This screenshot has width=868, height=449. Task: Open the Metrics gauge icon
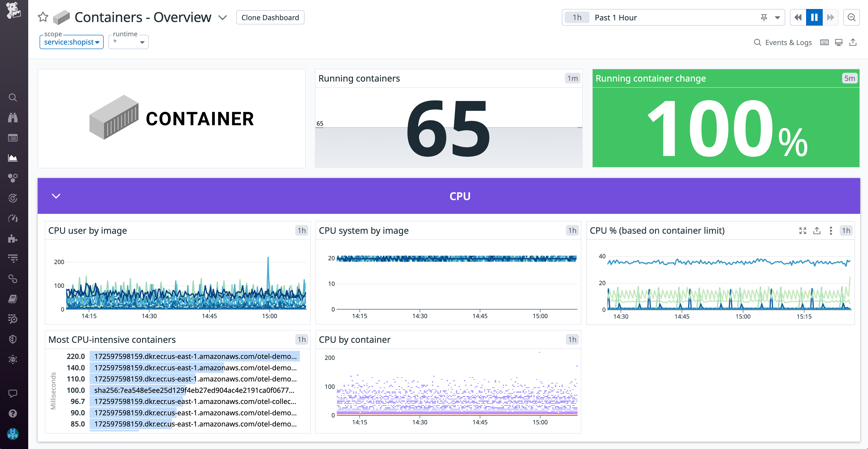[x=13, y=218]
